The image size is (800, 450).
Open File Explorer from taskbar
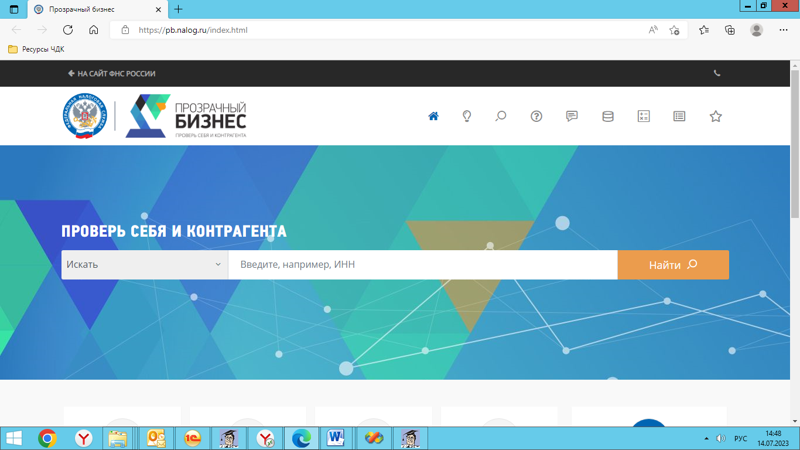[x=117, y=438]
